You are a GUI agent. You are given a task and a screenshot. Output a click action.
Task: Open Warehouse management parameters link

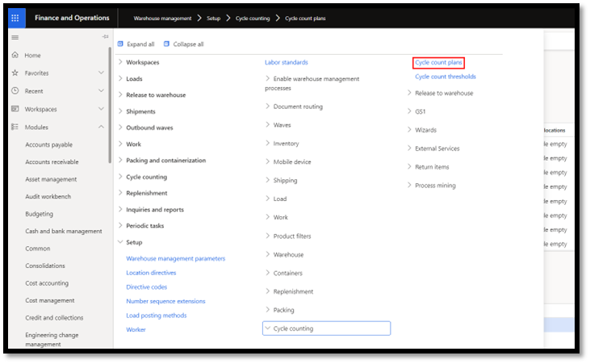(x=175, y=258)
